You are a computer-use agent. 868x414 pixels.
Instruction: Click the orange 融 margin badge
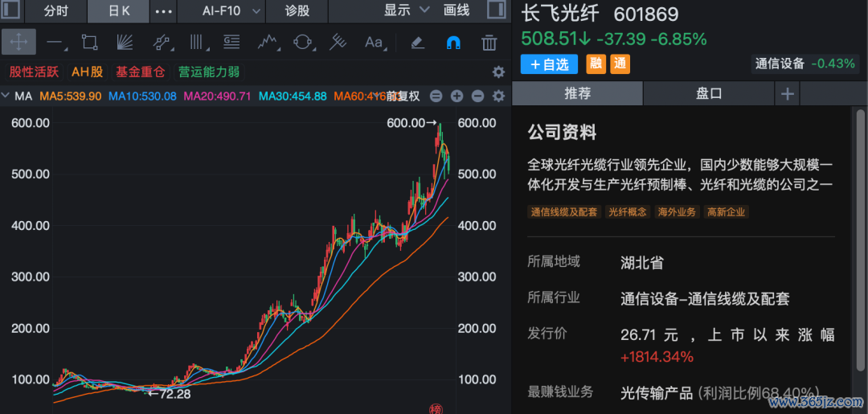(596, 64)
